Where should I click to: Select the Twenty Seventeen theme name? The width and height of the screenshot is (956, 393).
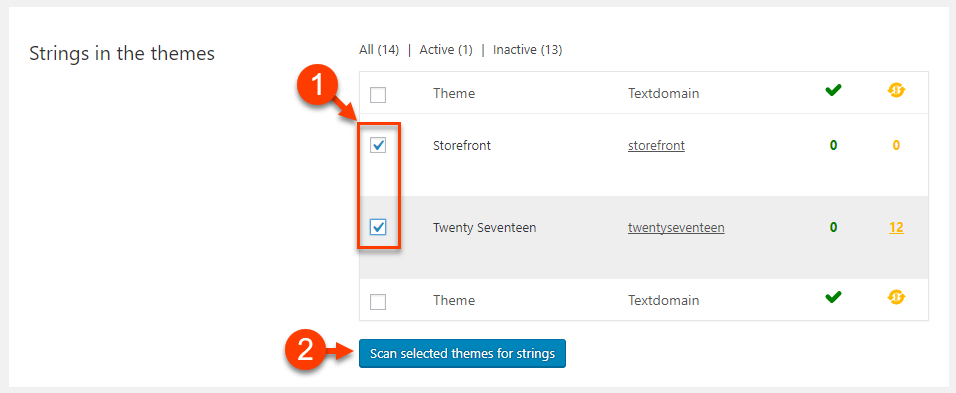coord(485,228)
